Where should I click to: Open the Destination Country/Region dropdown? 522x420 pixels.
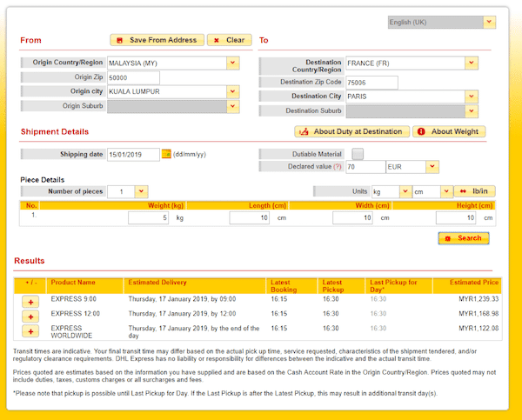(x=471, y=63)
